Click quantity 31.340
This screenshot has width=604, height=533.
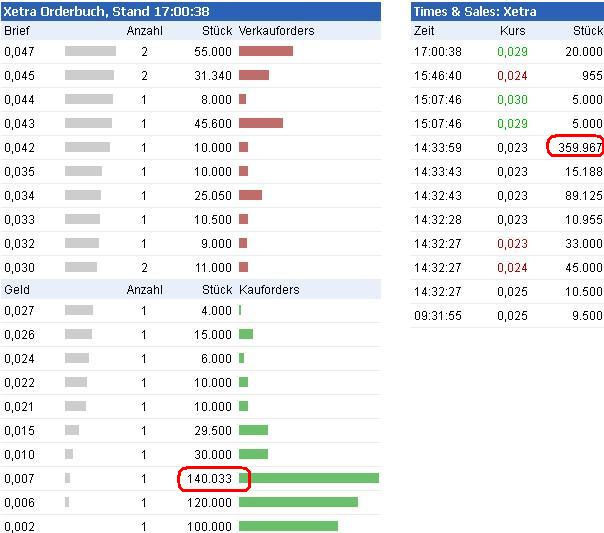[x=213, y=75]
